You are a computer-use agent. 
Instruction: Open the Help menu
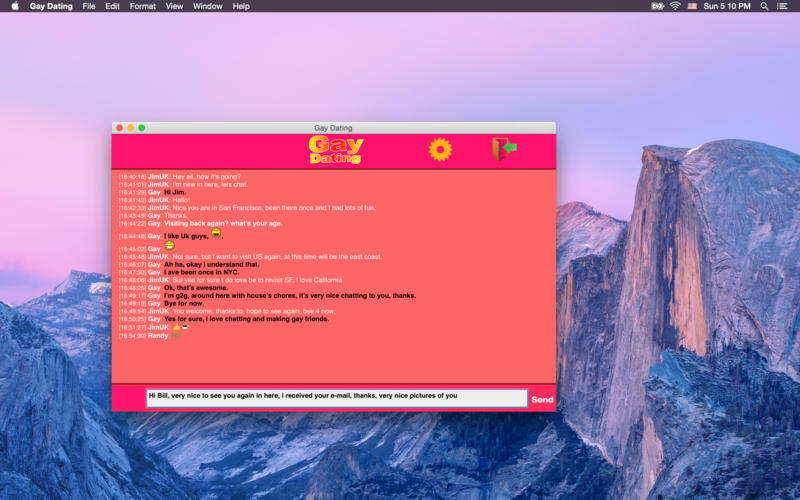pos(241,6)
